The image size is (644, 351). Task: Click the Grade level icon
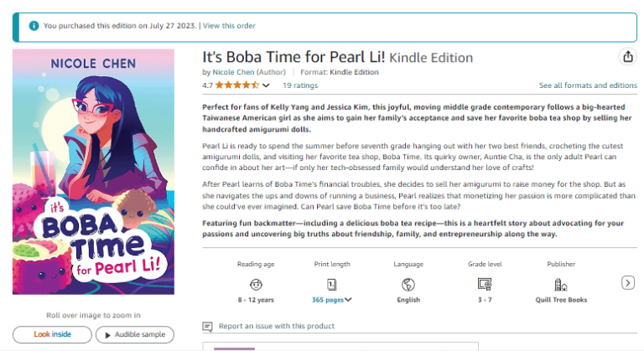(x=484, y=284)
